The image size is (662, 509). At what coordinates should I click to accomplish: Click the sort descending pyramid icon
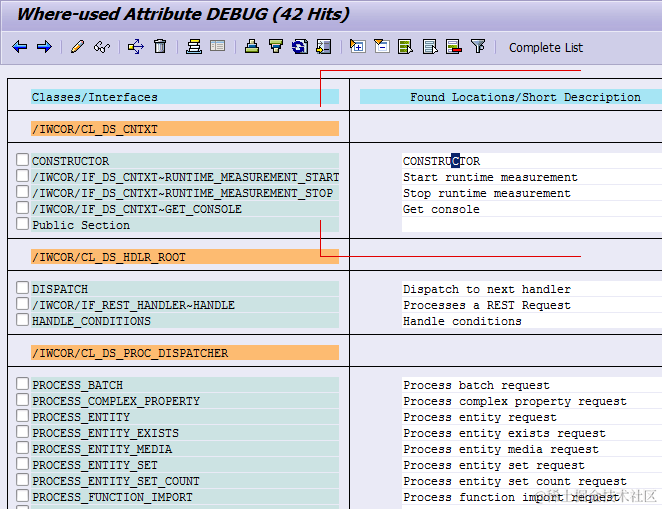pos(276,46)
